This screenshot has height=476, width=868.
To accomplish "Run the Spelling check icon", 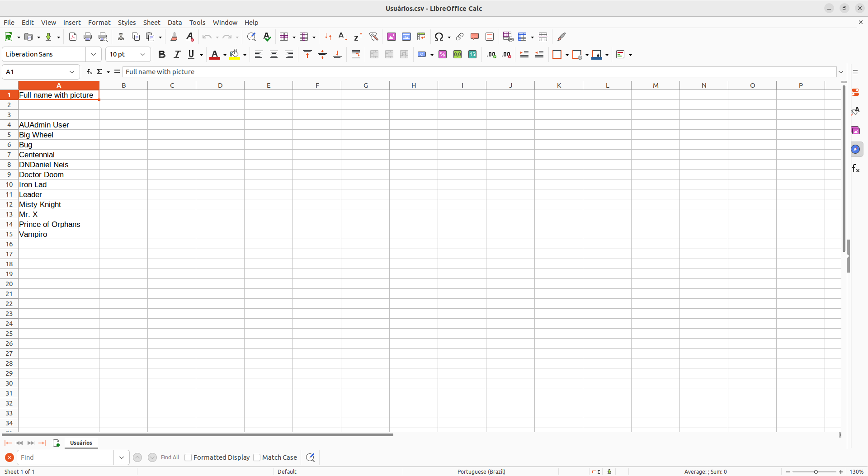I will 267,37.
